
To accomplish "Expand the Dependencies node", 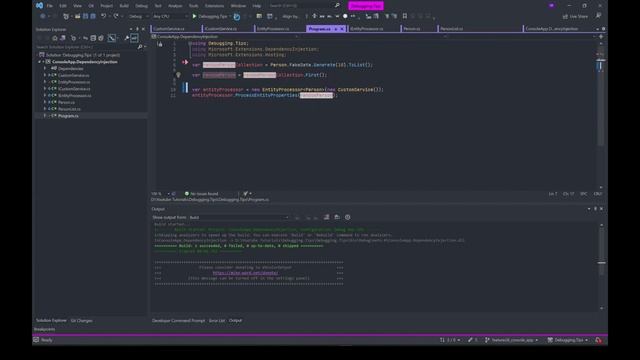I will [x=45, y=68].
